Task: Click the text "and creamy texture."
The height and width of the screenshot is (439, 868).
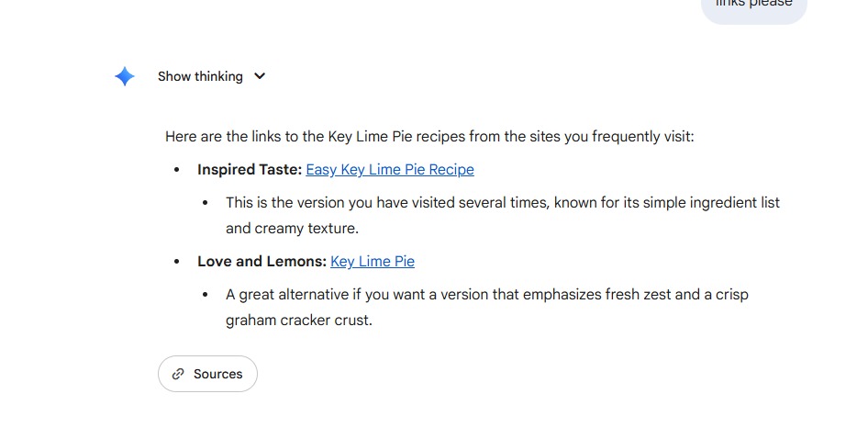Action: click(x=293, y=229)
